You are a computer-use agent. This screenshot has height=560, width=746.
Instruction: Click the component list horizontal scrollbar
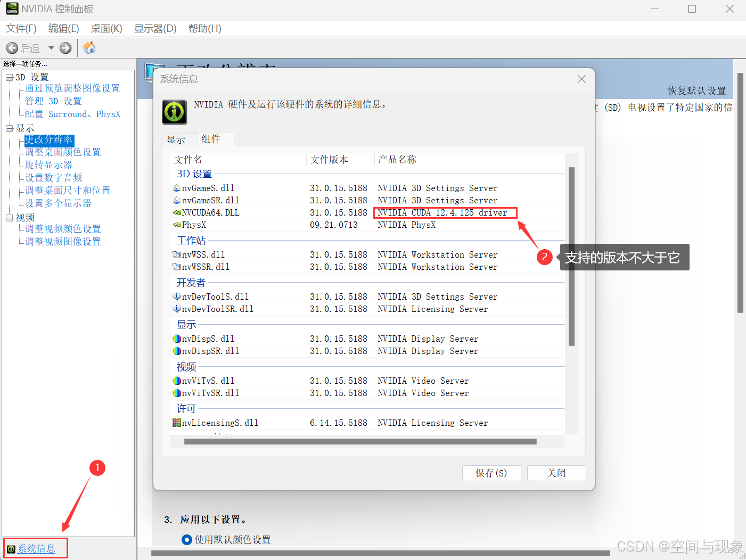click(360, 441)
